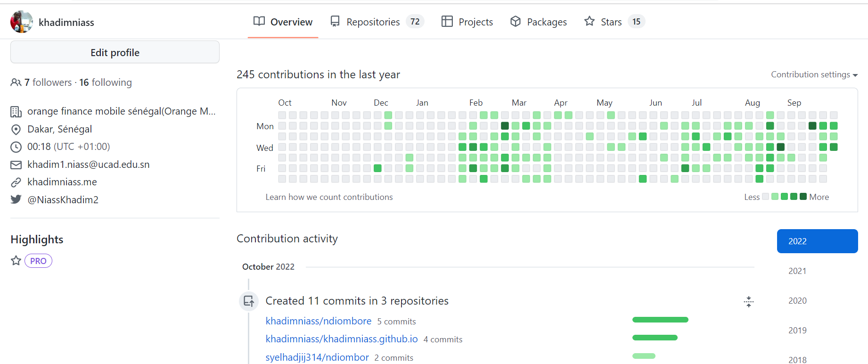This screenshot has height=364, width=868.
Task: Open the khadimniass/ndiombore repository link
Action: pos(319,321)
